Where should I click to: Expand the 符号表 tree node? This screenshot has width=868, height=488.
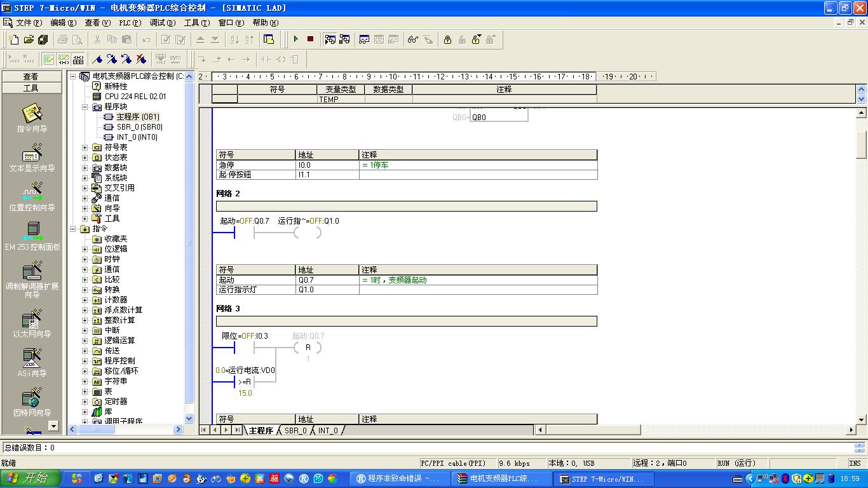click(85, 147)
